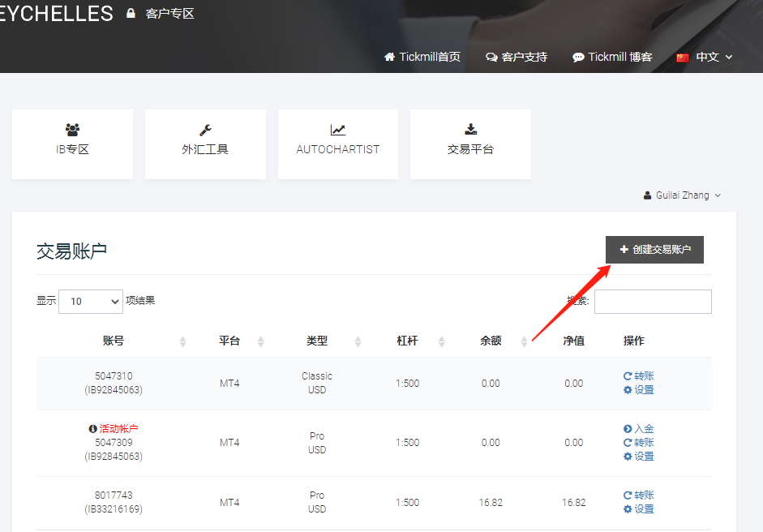This screenshot has height=532, width=763.
Task: Click the user icon beside Guilai Zhang
Action: 647,195
